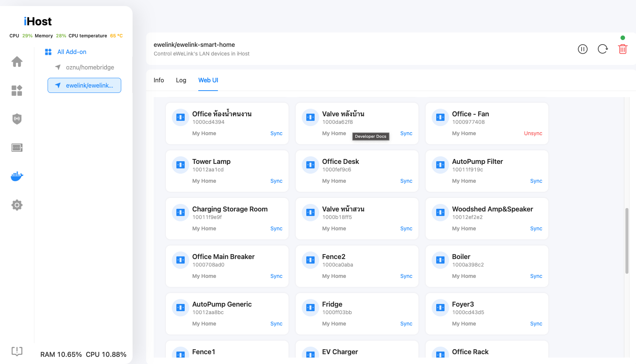This screenshot has width=636, height=364.
Task: Sync the AutoPump Filter device
Action: (536, 181)
